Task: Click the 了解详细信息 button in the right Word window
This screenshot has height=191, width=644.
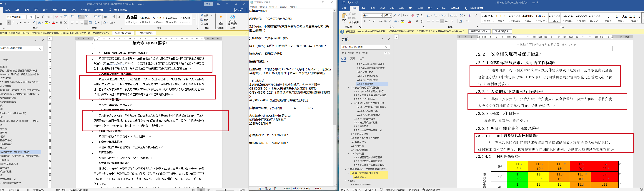Action: point(502,31)
